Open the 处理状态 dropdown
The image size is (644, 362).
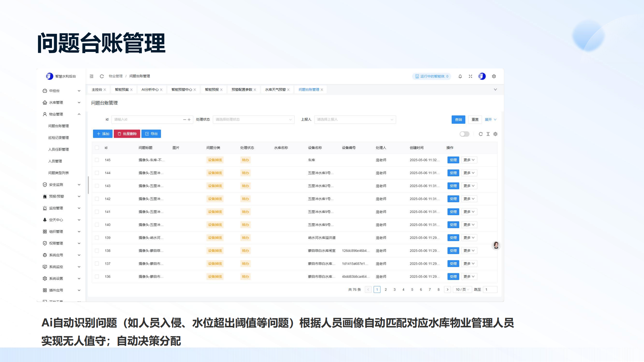tap(253, 119)
